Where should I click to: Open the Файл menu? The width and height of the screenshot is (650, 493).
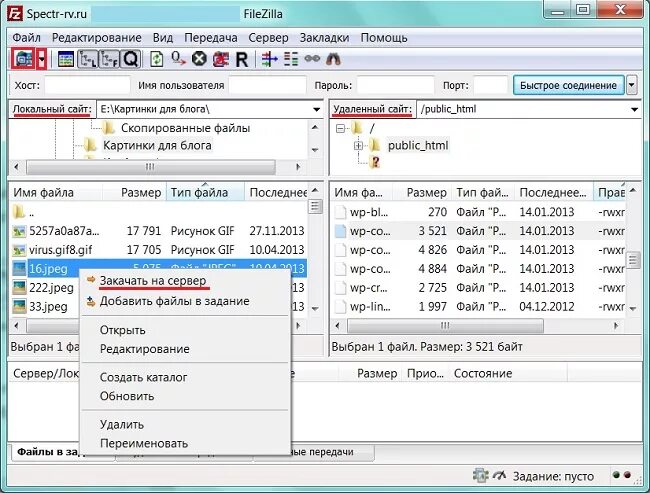click(x=27, y=38)
